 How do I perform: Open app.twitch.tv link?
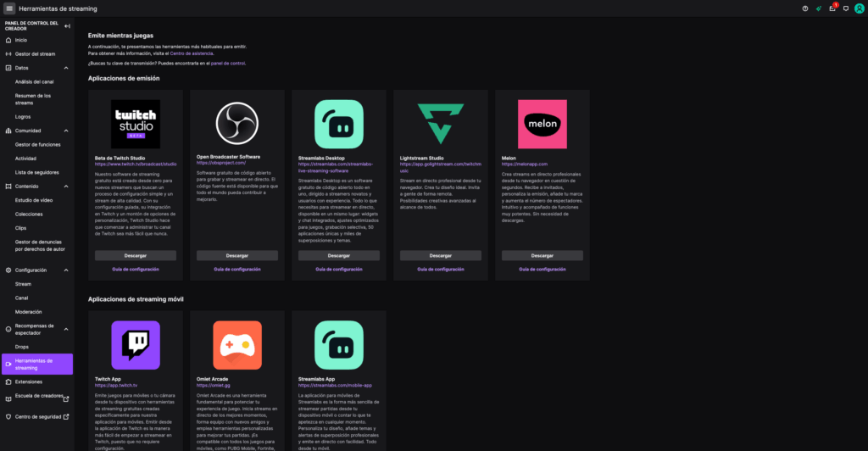(115, 385)
